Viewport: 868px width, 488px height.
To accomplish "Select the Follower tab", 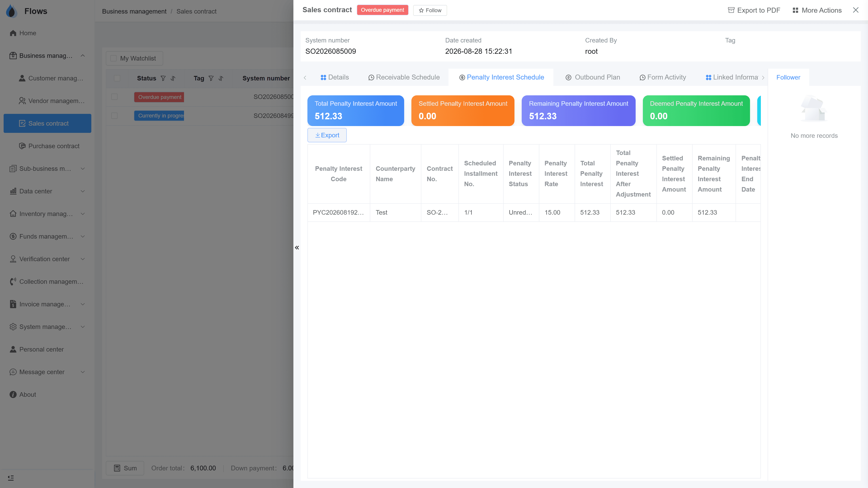I will pyautogui.click(x=788, y=77).
